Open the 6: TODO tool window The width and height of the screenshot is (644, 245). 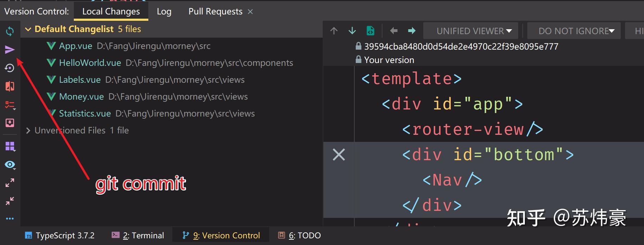[299, 235]
